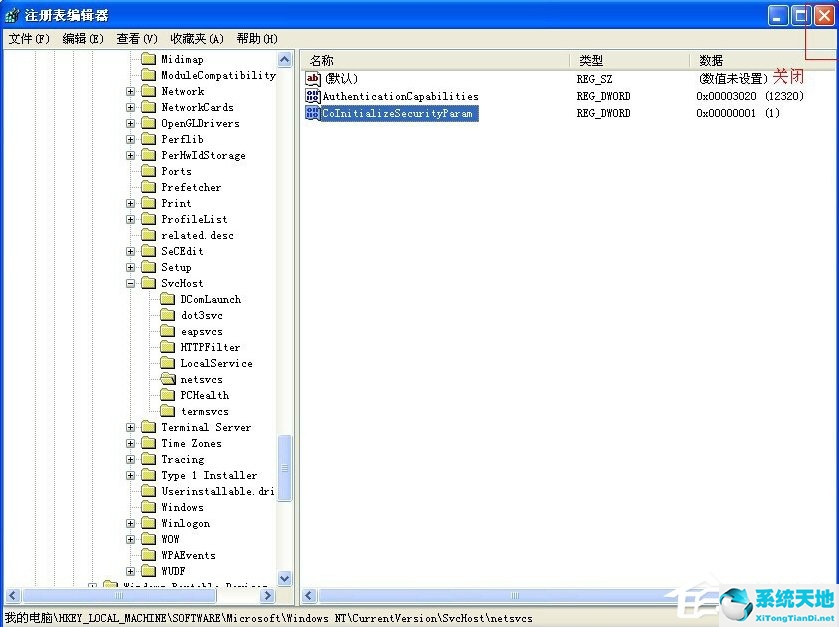Collapse the SvcHost key
The height and width of the screenshot is (627, 839).
click(130, 284)
